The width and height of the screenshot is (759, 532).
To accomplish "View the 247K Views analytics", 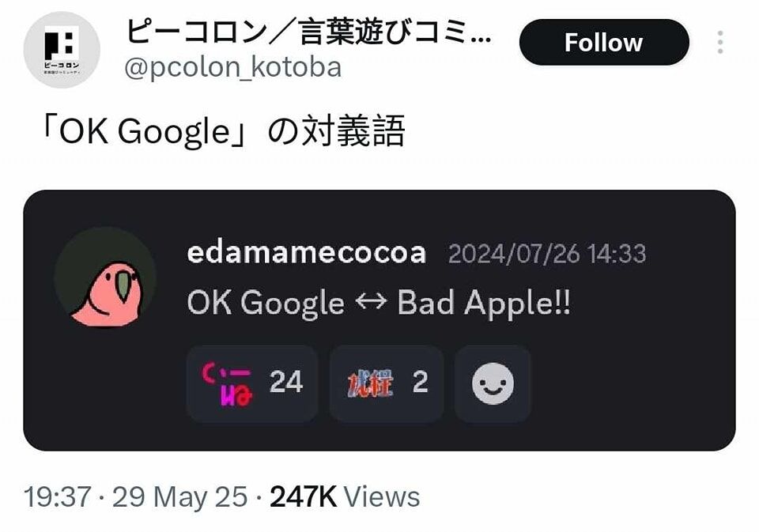I will tap(345, 497).
